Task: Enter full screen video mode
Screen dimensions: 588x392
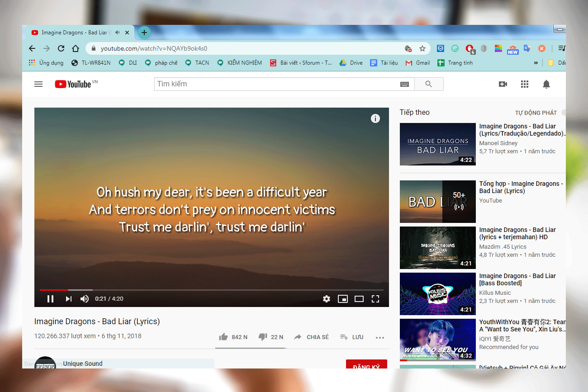Action: [x=375, y=299]
